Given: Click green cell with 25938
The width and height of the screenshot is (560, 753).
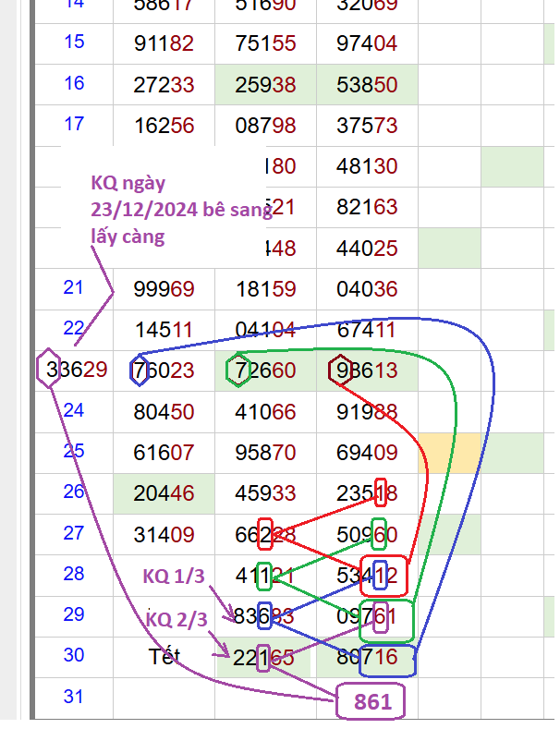Looking at the screenshot, I should coord(265,84).
